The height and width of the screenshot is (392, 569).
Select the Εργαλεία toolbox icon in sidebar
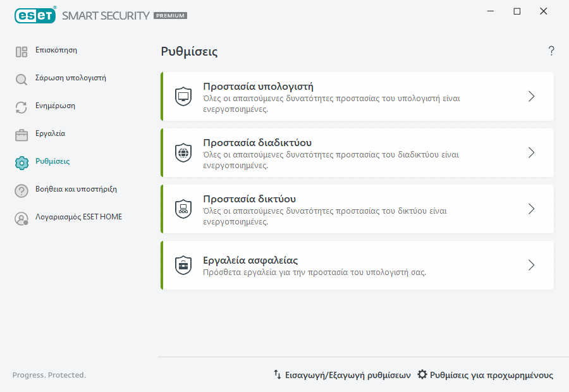(21, 133)
